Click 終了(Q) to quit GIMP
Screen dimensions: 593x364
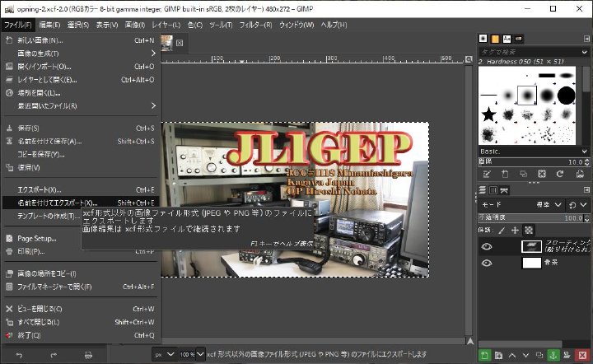29,335
